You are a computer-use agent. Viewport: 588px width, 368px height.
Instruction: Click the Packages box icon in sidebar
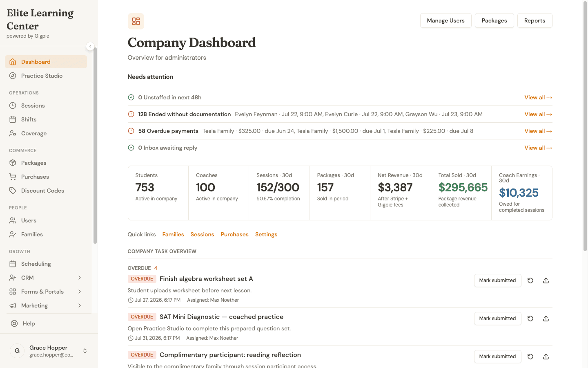(13, 163)
